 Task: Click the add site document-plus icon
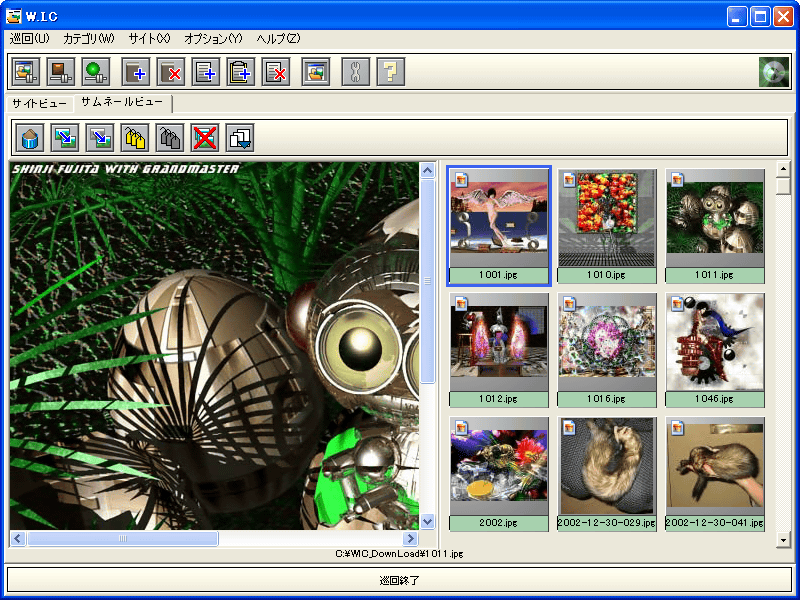click(x=206, y=71)
